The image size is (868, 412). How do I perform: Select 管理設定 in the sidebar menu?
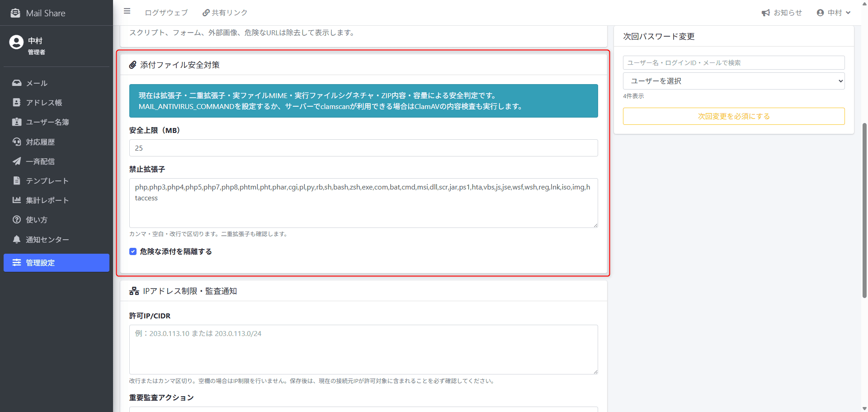57,263
